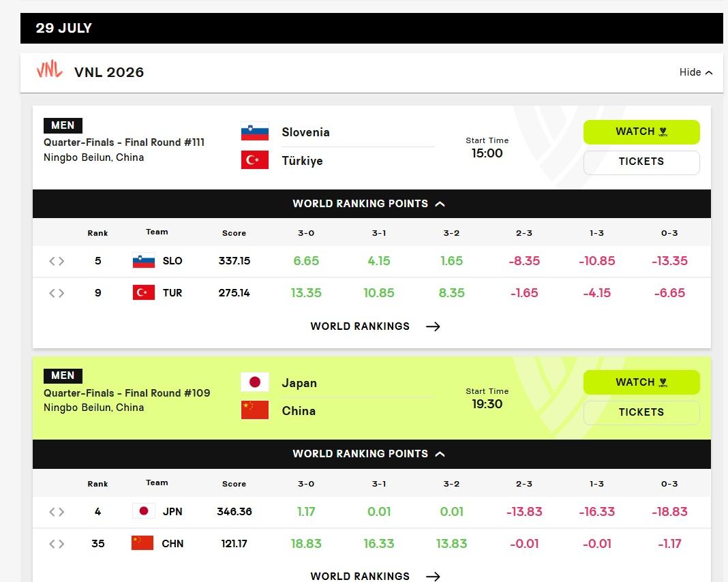Click SLO 3-0 value 6.65
728x582 pixels.
coord(306,261)
